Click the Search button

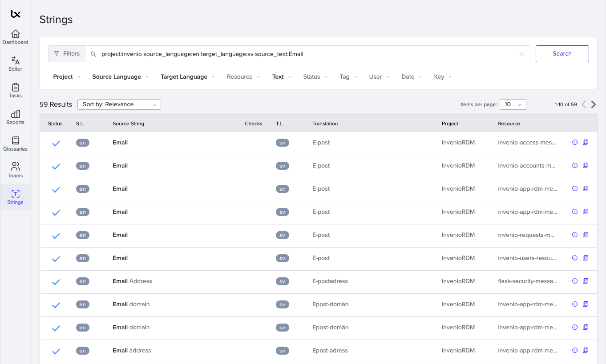tap(562, 54)
